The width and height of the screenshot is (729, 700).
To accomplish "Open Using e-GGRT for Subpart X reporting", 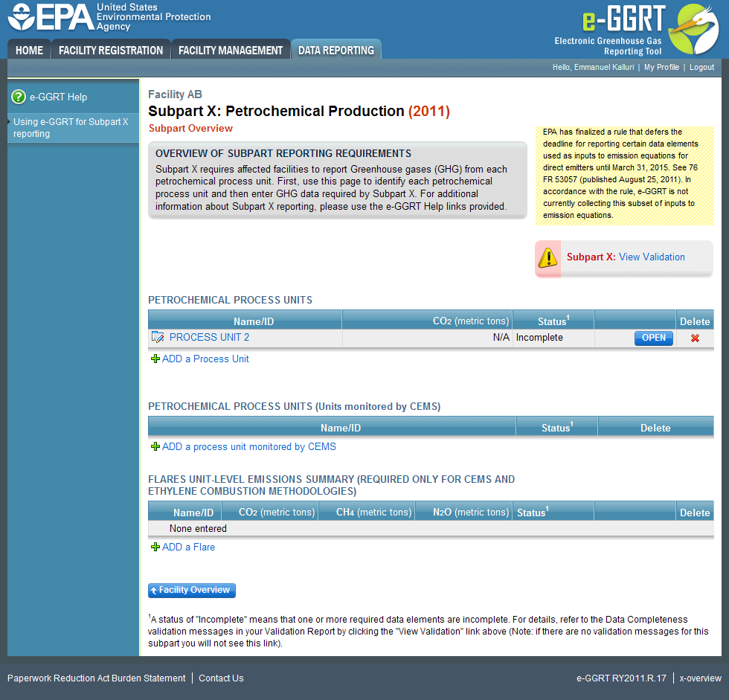I will 71,128.
